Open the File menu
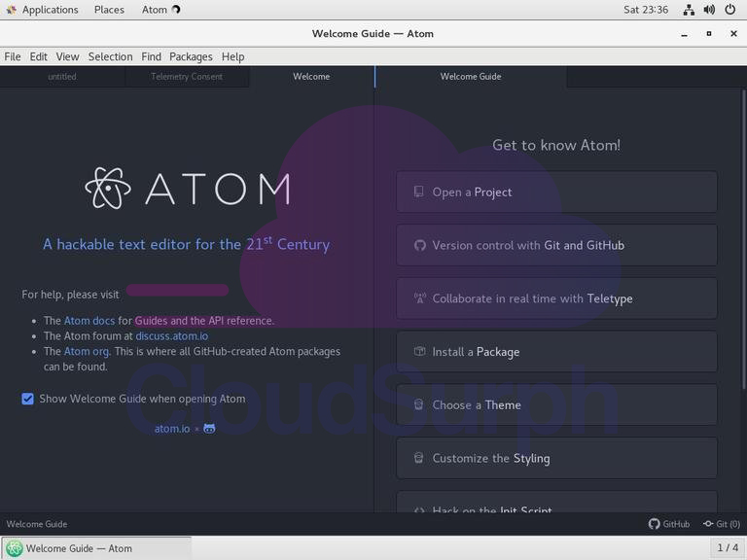Screen dimensions: 747x560 tap(13, 56)
